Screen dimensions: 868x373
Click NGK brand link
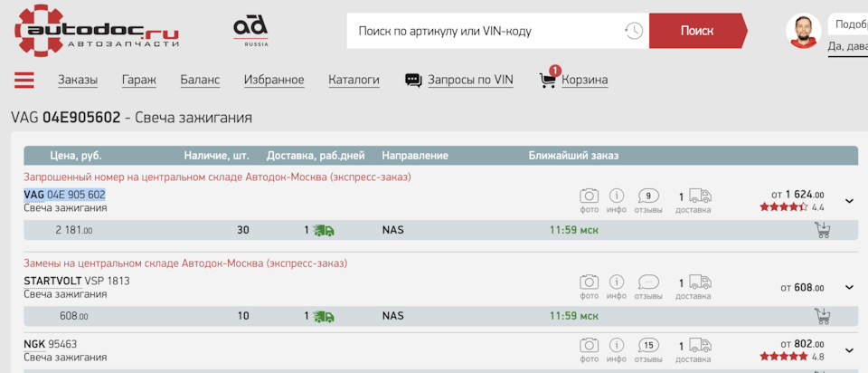34,344
